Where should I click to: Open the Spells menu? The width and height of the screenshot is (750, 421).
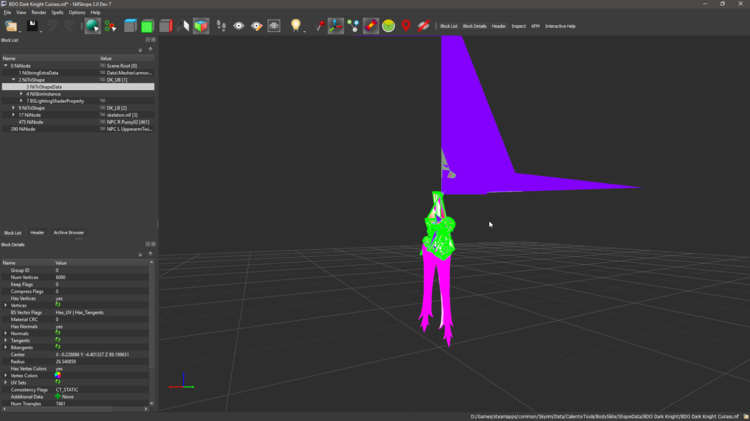pos(57,12)
